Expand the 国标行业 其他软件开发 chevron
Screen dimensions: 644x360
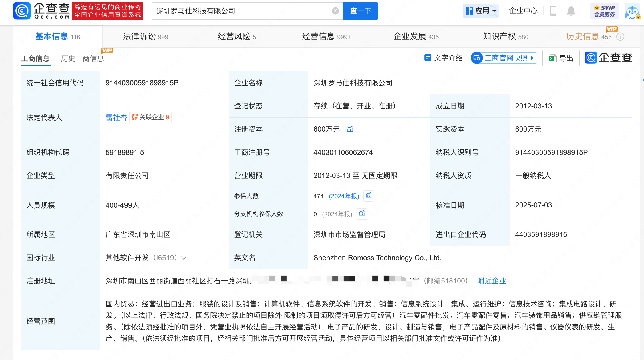(x=184, y=258)
